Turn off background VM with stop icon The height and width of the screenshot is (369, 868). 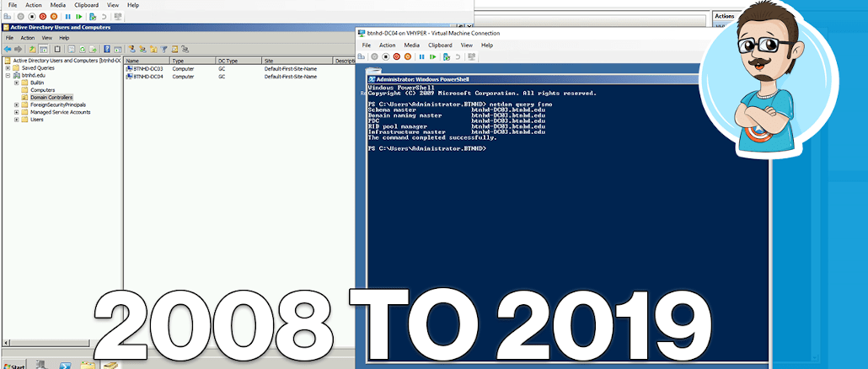[31, 17]
